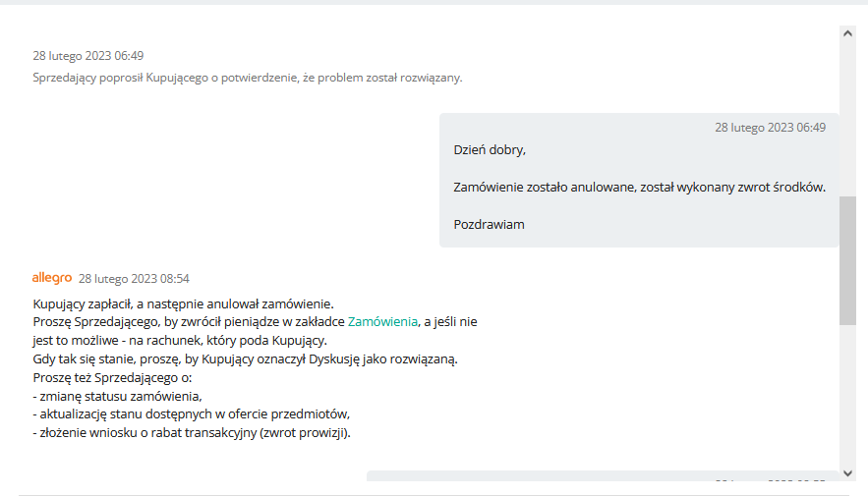Click the "Dzień dobry," greeting text

tap(490, 150)
